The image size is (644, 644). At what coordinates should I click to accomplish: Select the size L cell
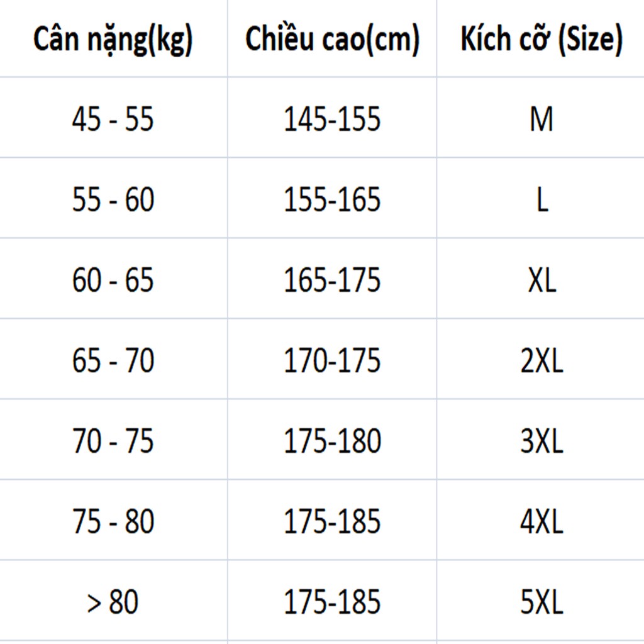coord(541,199)
